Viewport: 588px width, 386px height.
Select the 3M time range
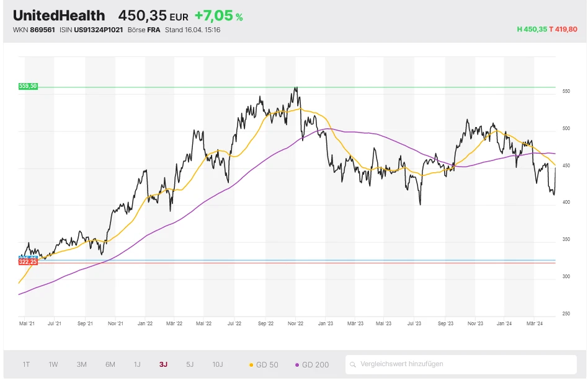[81, 364]
